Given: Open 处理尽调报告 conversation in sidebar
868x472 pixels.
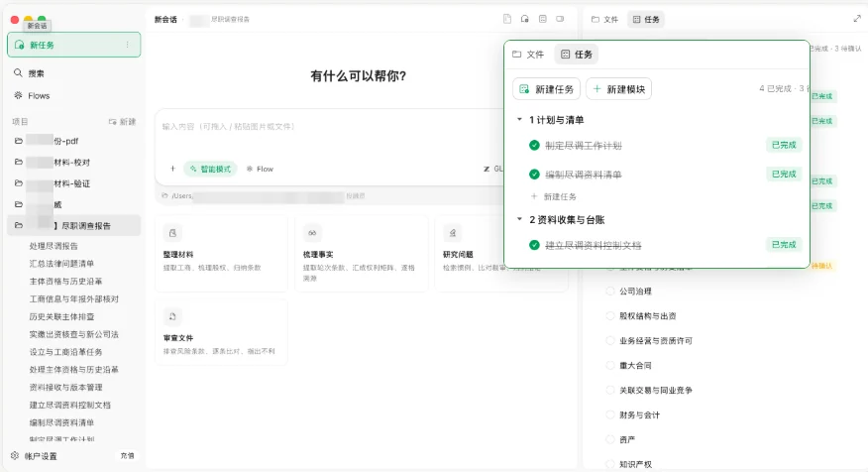Looking at the screenshot, I should [x=54, y=245].
